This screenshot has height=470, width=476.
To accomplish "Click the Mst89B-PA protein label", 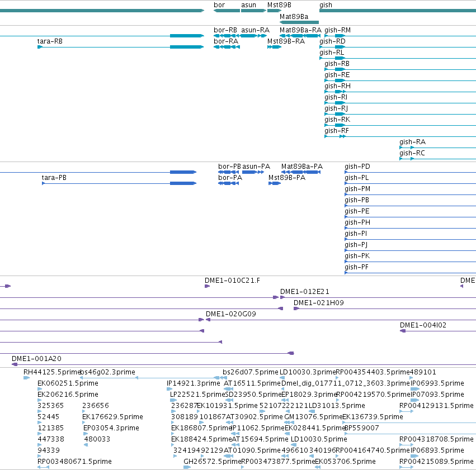I will tap(287, 178).
